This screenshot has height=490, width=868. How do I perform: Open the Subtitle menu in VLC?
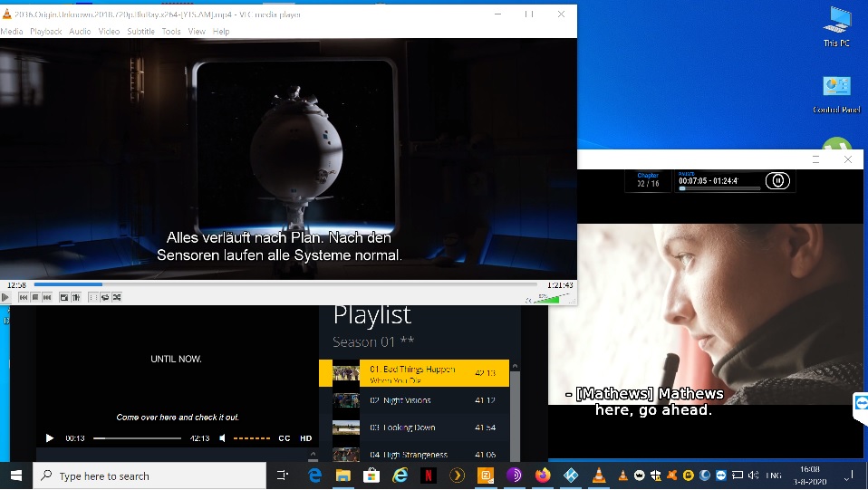(x=140, y=32)
